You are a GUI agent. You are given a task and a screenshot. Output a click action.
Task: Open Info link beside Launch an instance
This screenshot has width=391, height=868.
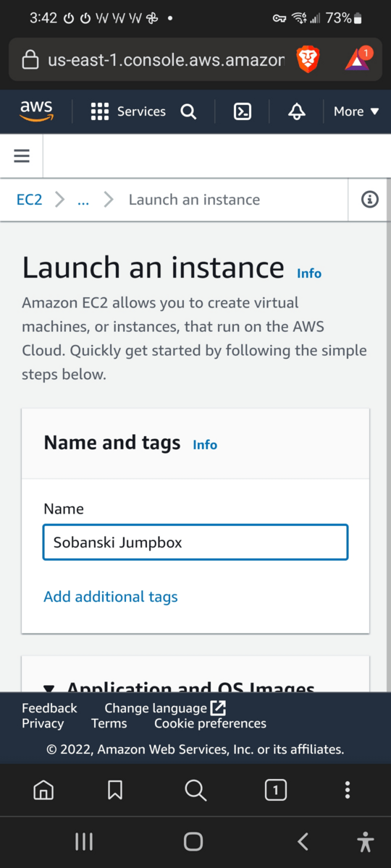tap(309, 273)
